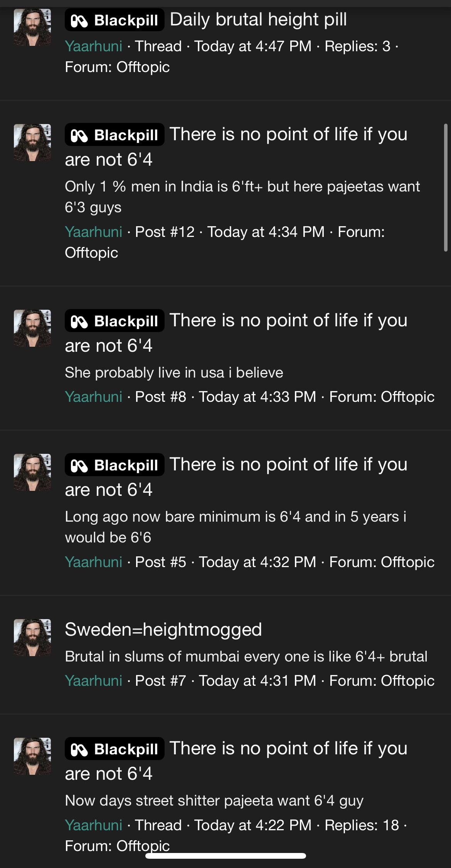Open avatar beside the Post #12 result

click(32, 142)
